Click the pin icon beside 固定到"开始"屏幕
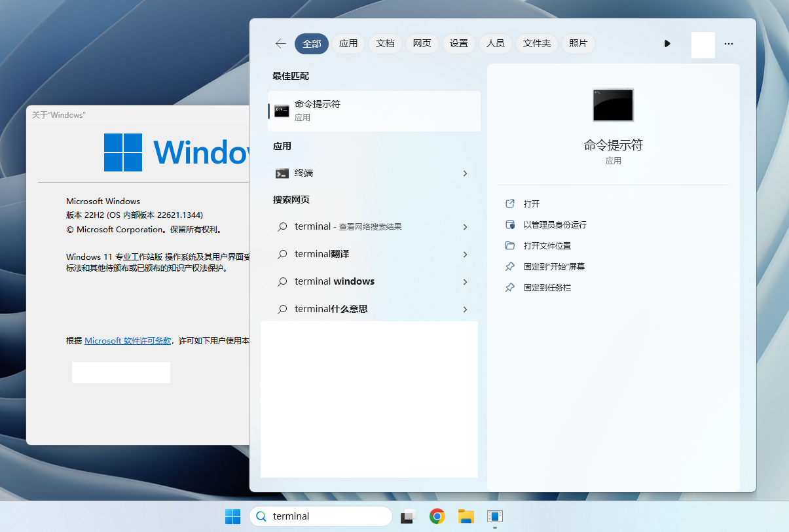 click(x=510, y=267)
